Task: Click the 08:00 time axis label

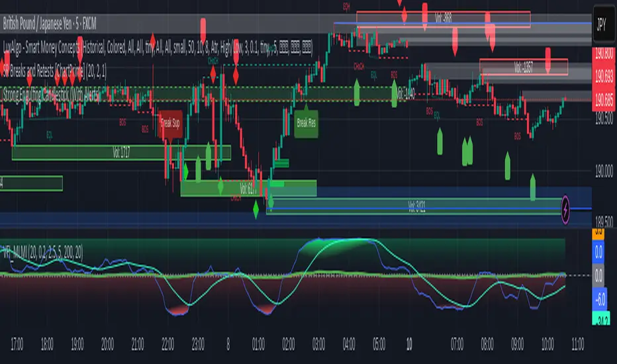Action: point(487,344)
